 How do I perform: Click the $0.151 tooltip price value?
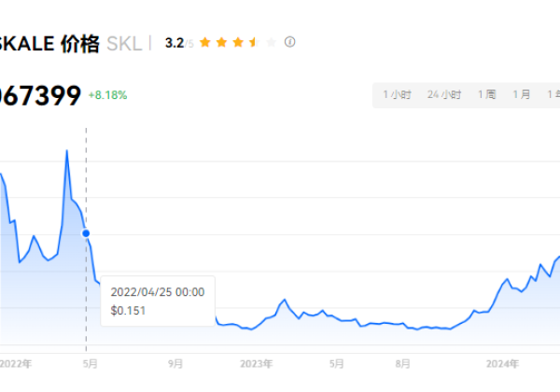click(x=128, y=311)
